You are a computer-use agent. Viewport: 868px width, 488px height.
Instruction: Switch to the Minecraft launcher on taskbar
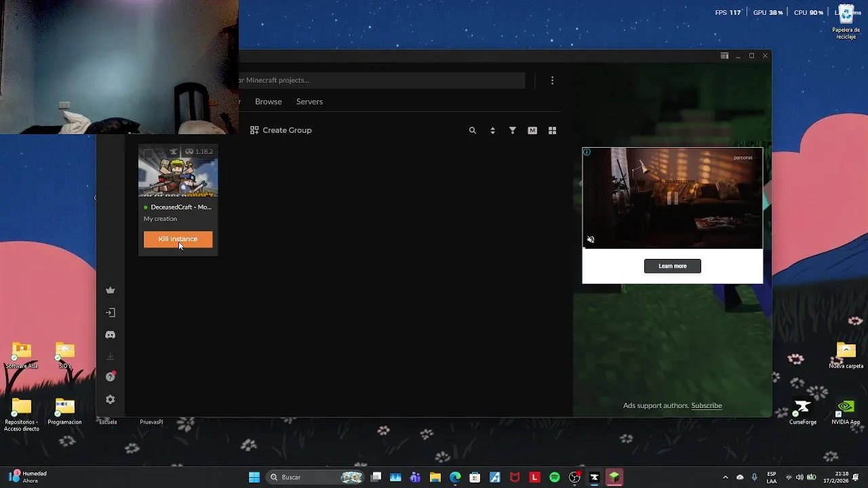(614, 477)
